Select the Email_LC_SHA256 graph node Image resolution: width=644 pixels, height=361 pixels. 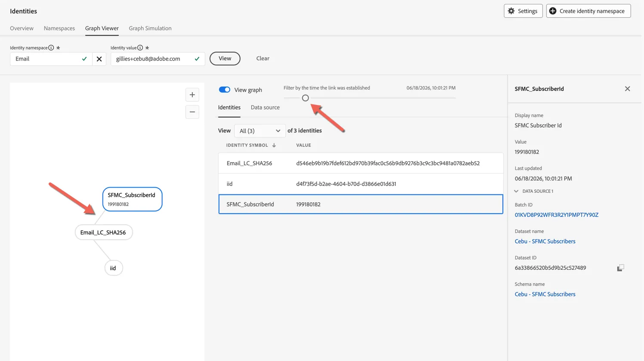tap(104, 232)
